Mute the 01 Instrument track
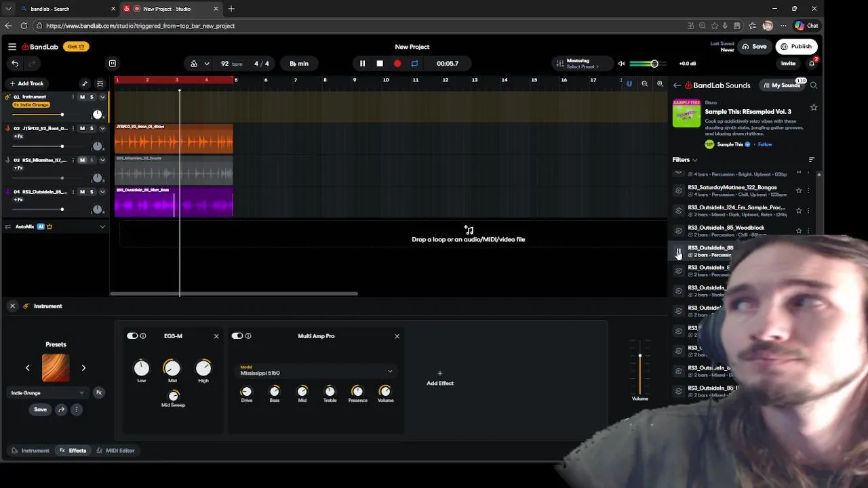The height and width of the screenshot is (488, 868). click(82, 97)
